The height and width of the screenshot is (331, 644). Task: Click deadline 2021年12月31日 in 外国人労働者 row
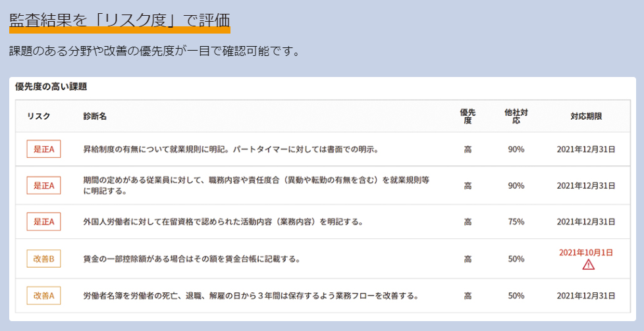click(586, 222)
